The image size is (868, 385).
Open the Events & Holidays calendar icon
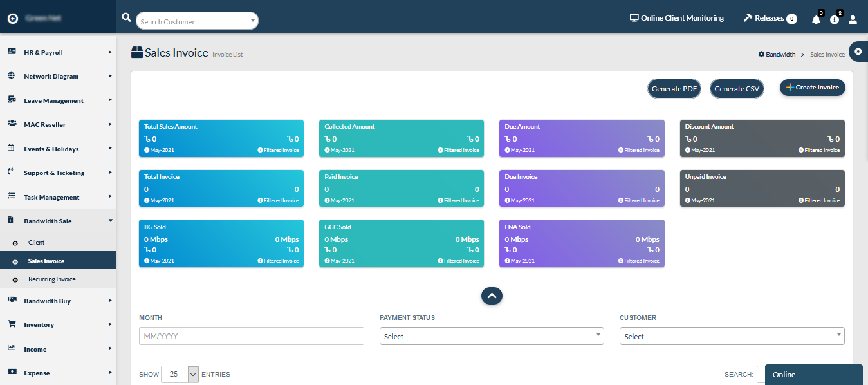[x=11, y=149]
